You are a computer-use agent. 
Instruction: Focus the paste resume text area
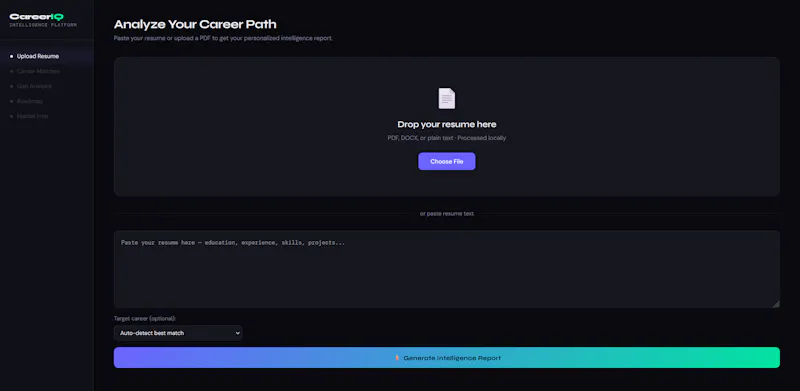(x=446, y=269)
